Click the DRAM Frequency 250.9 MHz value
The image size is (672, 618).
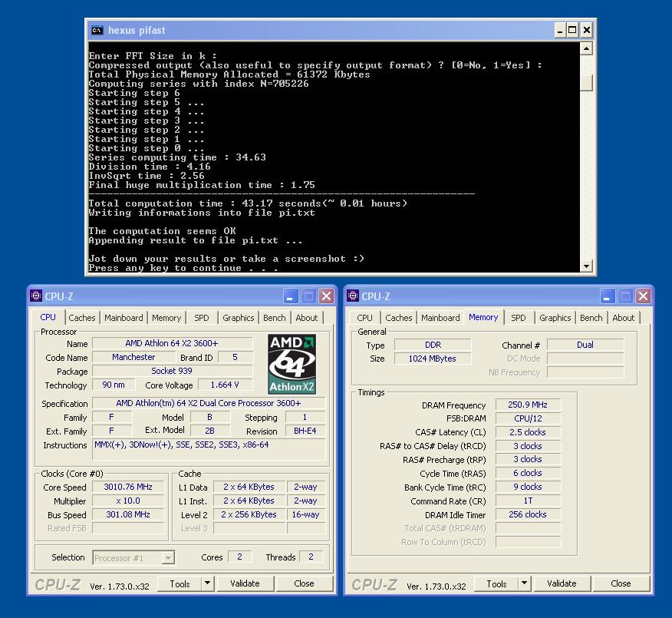pos(528,405)
